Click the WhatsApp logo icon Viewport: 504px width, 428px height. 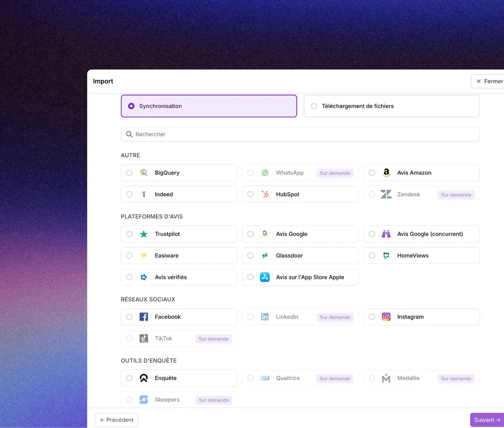(x=265, y=172)
